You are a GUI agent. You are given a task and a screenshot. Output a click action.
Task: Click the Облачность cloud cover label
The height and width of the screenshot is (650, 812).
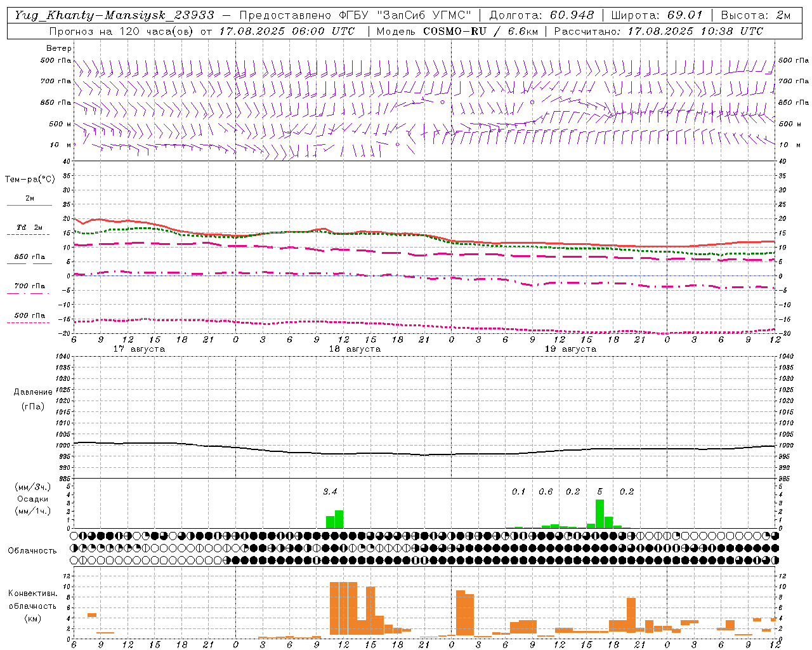click(x=32, y=550)
